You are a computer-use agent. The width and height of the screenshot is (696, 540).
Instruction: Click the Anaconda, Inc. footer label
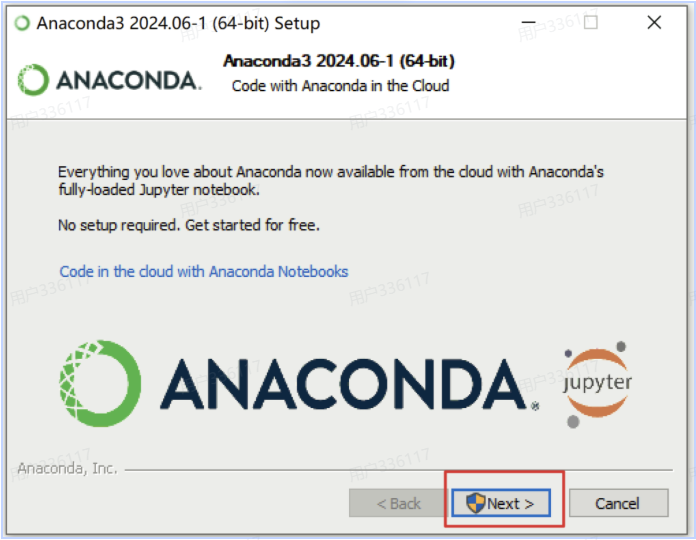point(67,468)
